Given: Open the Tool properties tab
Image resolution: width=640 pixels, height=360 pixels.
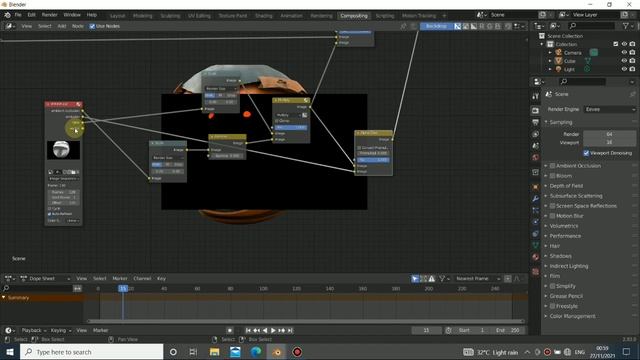Looking at the screenshot, I should point(536,96).
